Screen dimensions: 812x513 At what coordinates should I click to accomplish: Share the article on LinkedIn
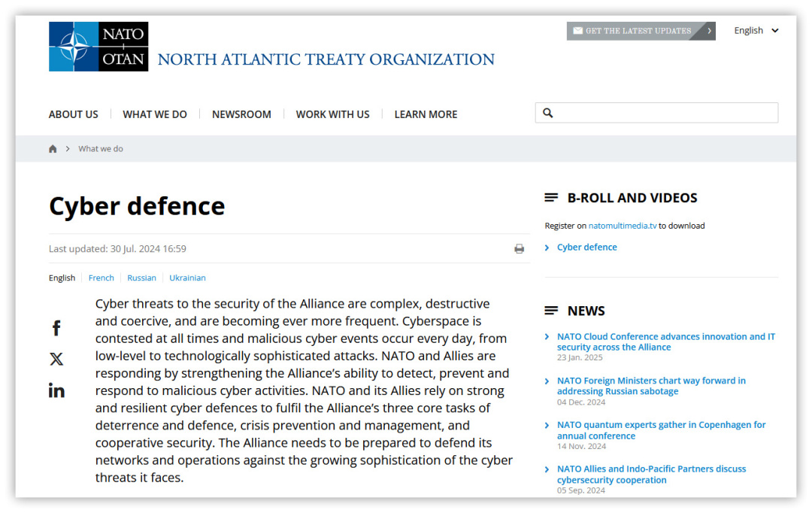click(x=56, y=390)
